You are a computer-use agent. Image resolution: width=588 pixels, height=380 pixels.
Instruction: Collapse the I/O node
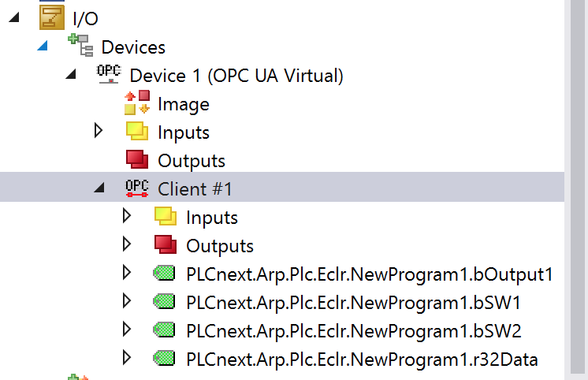coord(14,17)
